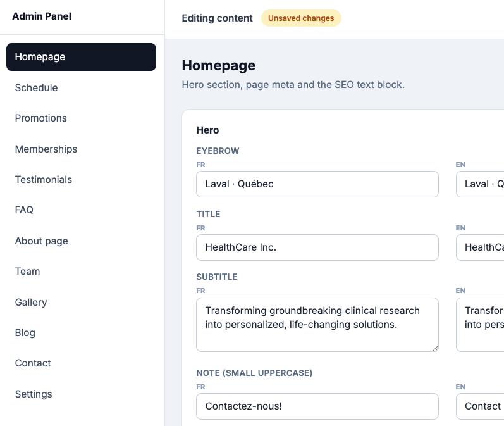Click the 'Admin Panel' title
The height and width of the screenshot is (426, 504).
(x=42, y=16)
